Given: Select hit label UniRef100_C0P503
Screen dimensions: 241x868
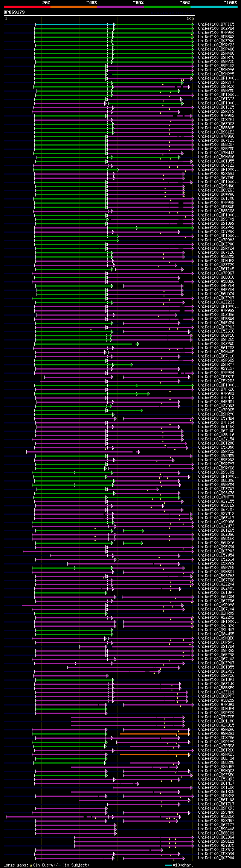Looking at the screenshot, I should coord(216,642).
